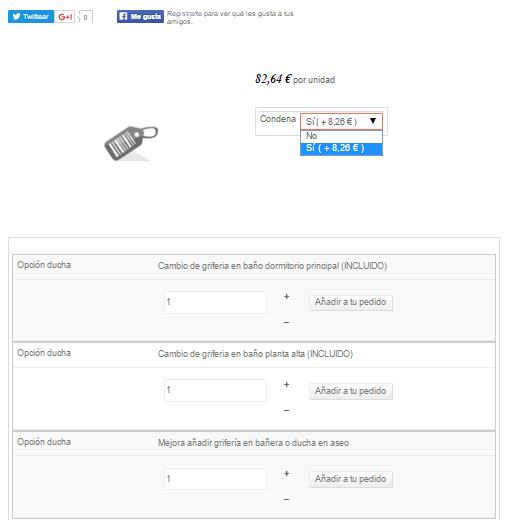Select the No option in Condena list
This screenshot has height=520, width=523.
[341, 136]
